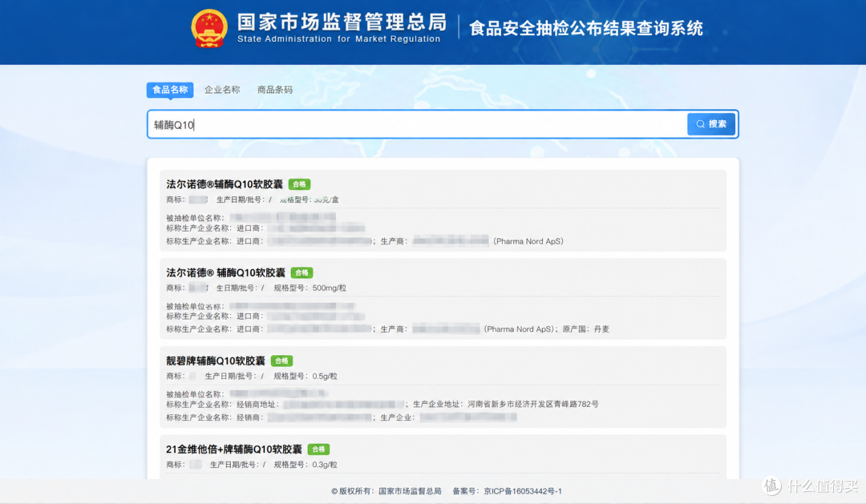Click the 合格 badge of the 500mg/粒 法尔诺德 result

(301, 272)
